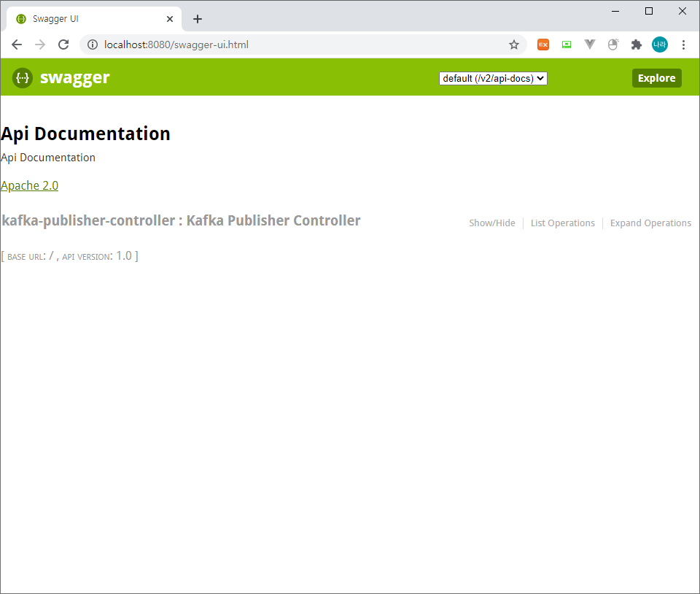Click the swagger logo icon

[x=23, y=77]
